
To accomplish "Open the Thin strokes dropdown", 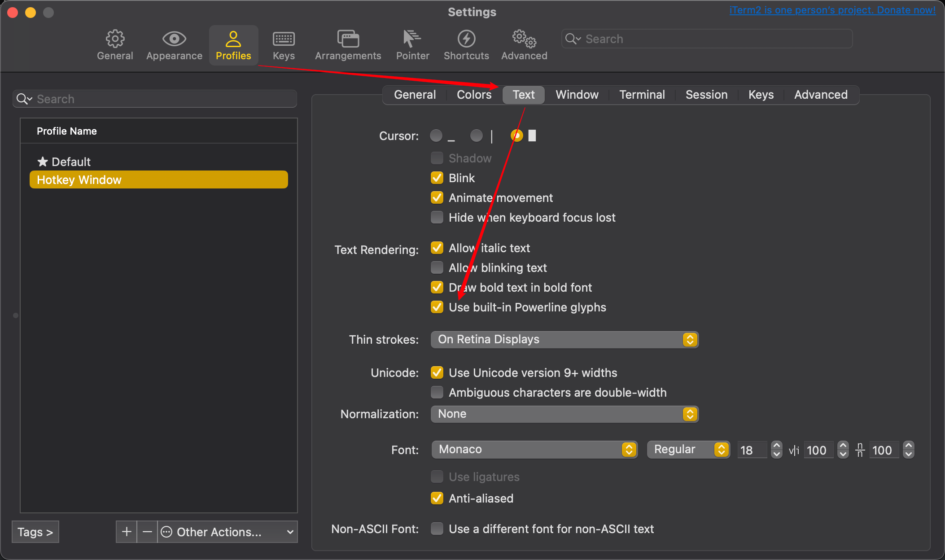I will point(564,340).
